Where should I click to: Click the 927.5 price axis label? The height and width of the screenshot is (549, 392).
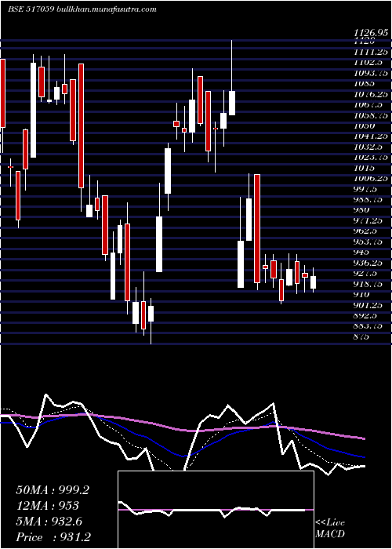click(x=365, y=273)
